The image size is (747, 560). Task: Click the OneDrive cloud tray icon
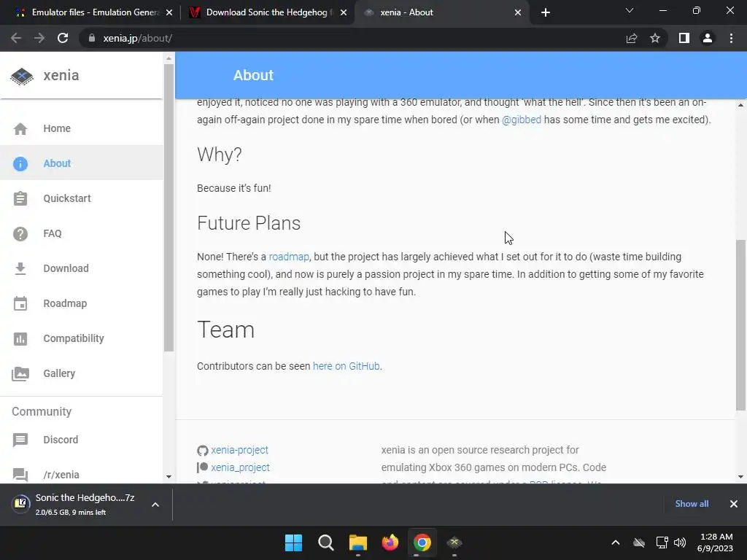coord(639,542)
